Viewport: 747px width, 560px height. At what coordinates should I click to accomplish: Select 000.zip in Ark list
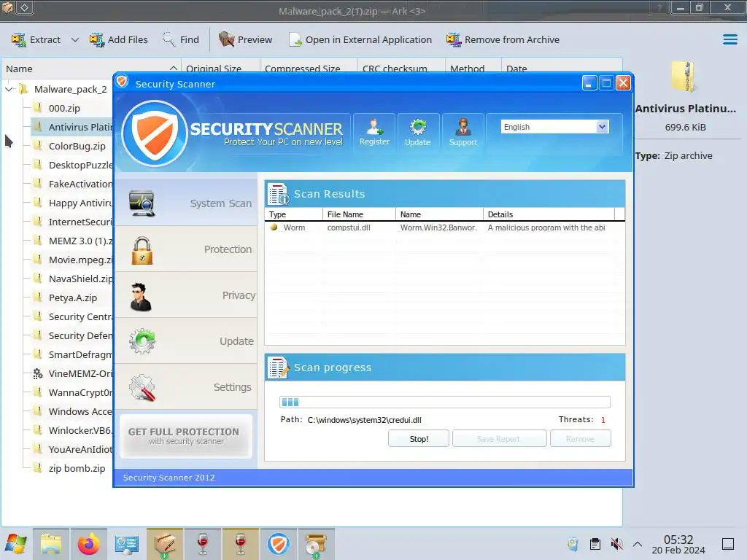(x=64, y=108)
